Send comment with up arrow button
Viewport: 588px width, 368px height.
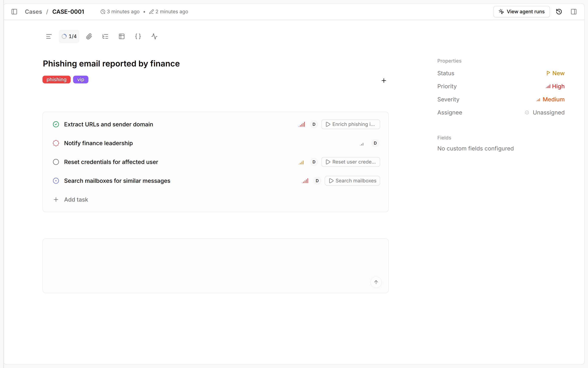point(376,282)
